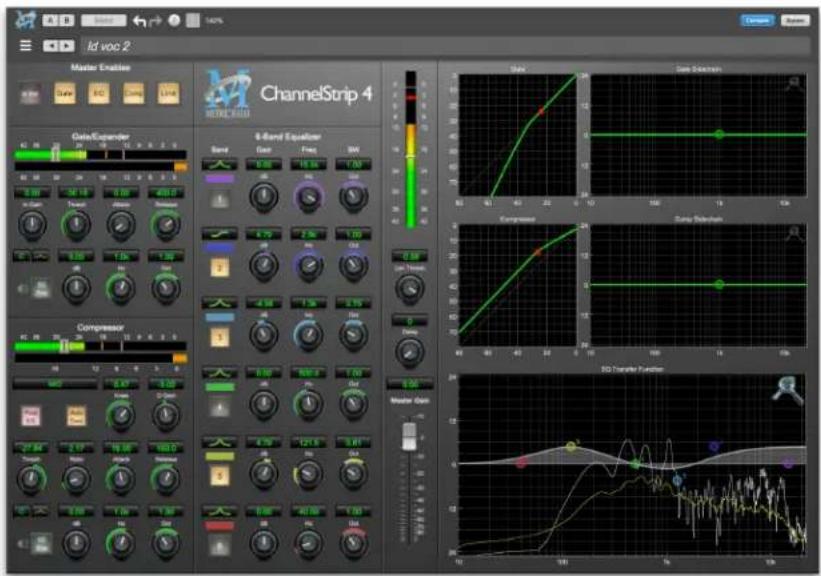Viewport: 821px width, 576px height.
Task: Select the light blue band node on the EQ curve
Action: [x=678, y=480]
